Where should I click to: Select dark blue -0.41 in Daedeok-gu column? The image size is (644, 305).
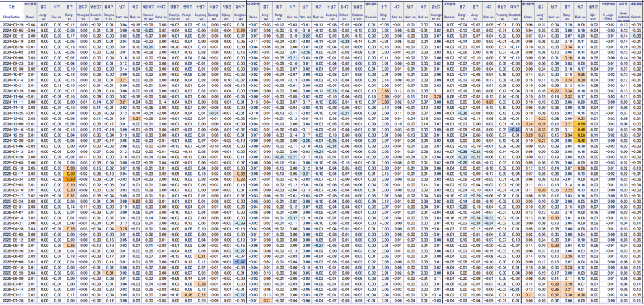(x=514, y=129)
